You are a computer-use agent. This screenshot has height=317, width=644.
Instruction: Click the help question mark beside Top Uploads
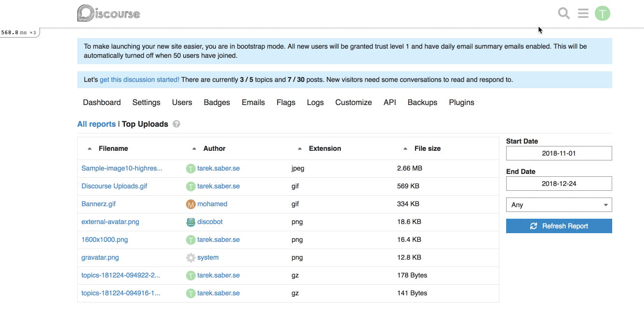pos(176,124)
